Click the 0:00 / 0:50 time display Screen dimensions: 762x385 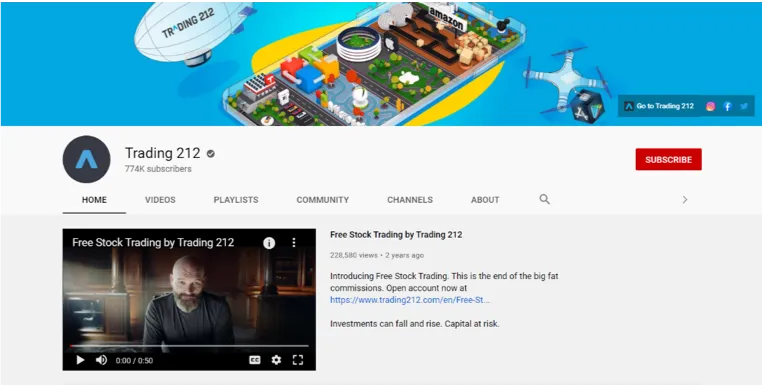point(134,361)
